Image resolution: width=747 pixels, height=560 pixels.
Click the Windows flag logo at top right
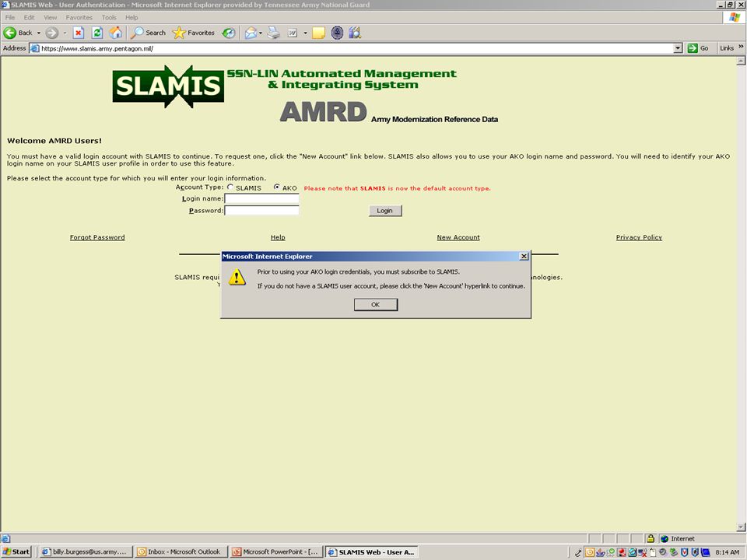coord(734,18)
